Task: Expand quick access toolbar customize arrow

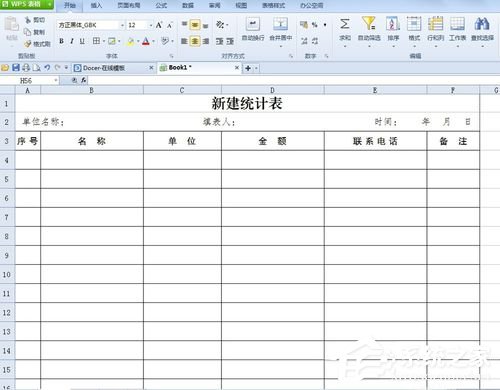Action: [x=66, y=68]
